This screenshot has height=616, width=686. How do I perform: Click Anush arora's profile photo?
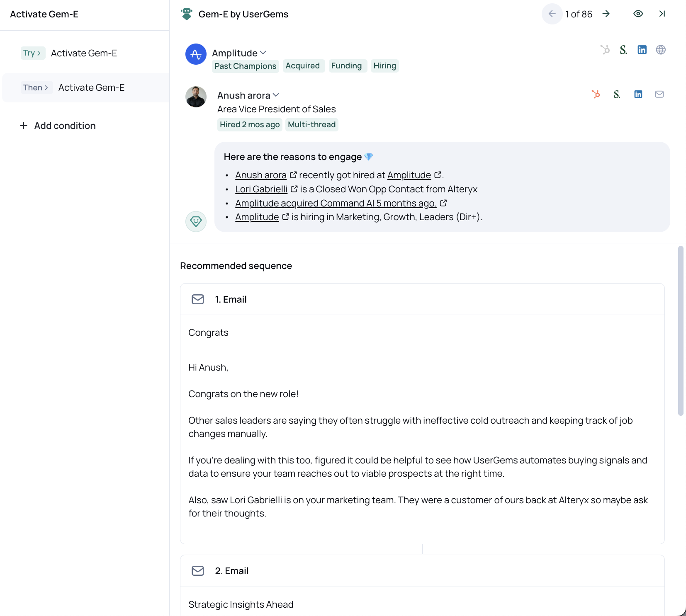pos(196,97)
